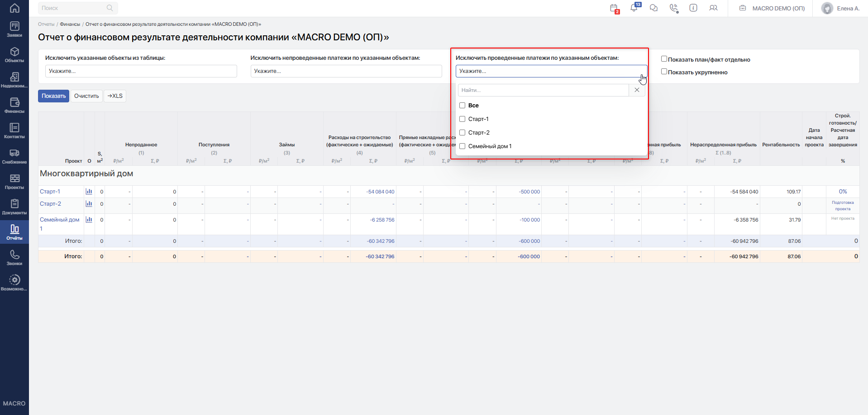Viewport: 868px width, 415px height.
Task: Check Семейный дом 1 in dropdown list
Action: pyautogui.click(x=462, y=146)
